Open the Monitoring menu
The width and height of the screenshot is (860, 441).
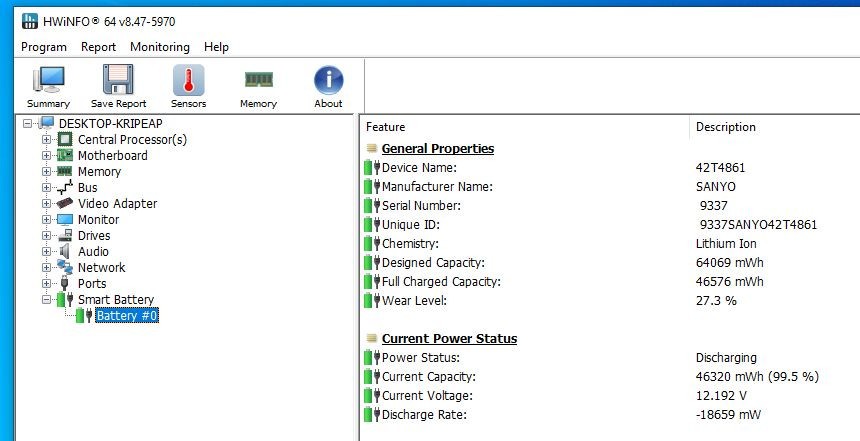[160, 47]
